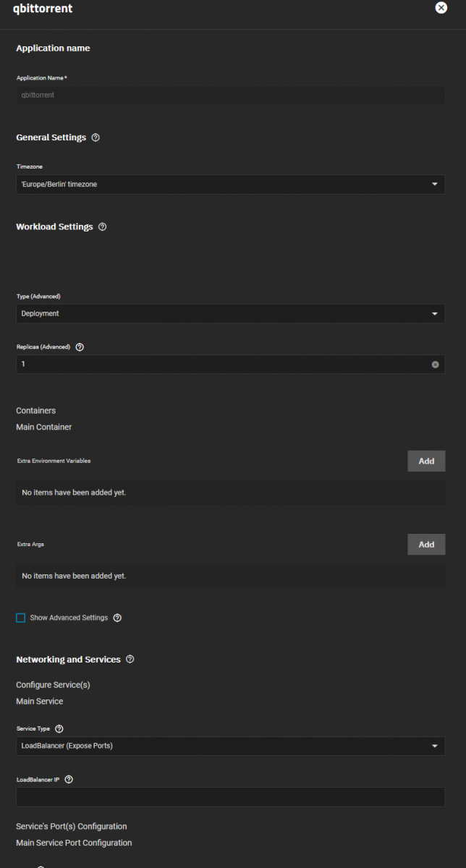The image size is (466, 868).
Task: Open help icon beside General Settings
Action: pyautogui.click(x=96, y=137)
